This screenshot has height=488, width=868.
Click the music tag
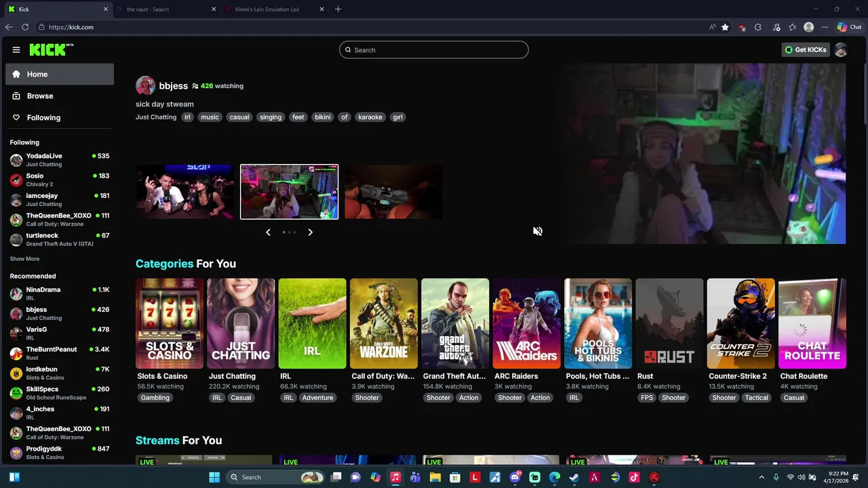[x=210, y=117]
